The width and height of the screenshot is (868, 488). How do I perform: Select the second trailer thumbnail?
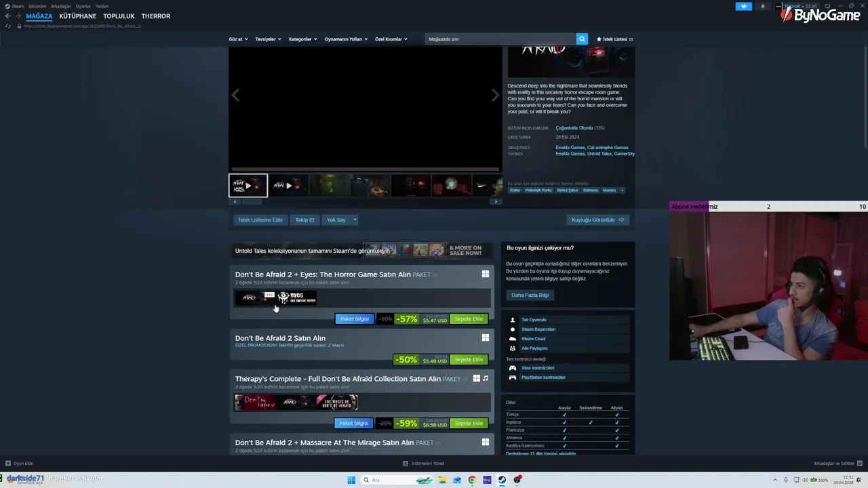288,185
